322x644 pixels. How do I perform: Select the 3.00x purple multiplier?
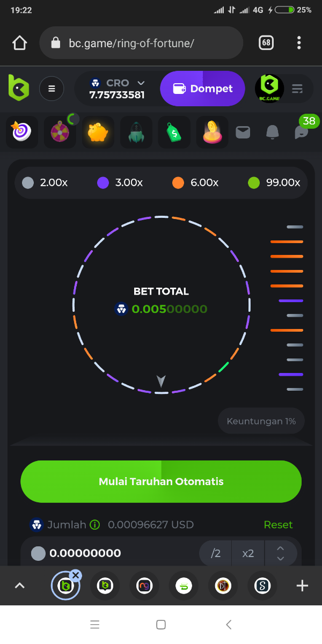(120, 182)
